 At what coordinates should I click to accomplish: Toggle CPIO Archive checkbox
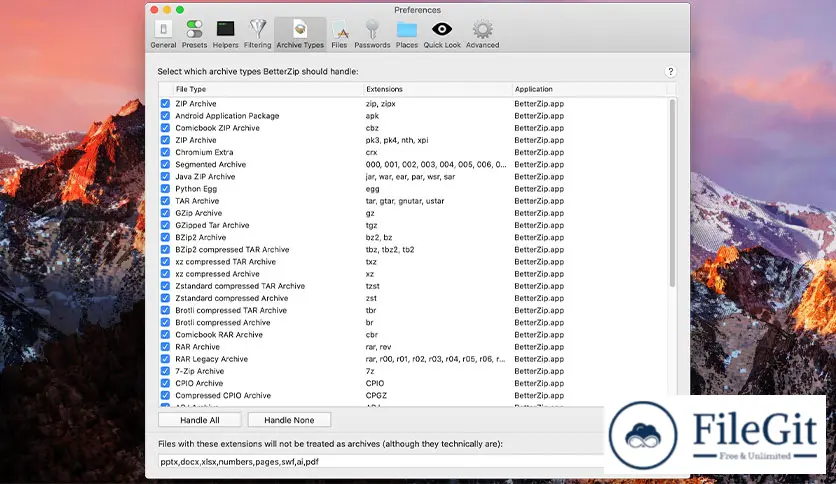tap(165, 383)
